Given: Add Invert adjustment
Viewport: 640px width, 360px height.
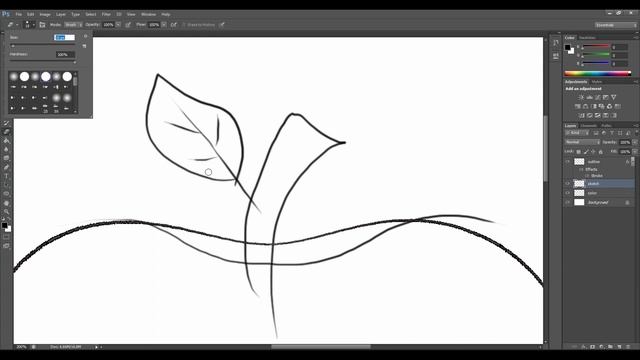Looking at the screenshot, I should click(582, 116).
